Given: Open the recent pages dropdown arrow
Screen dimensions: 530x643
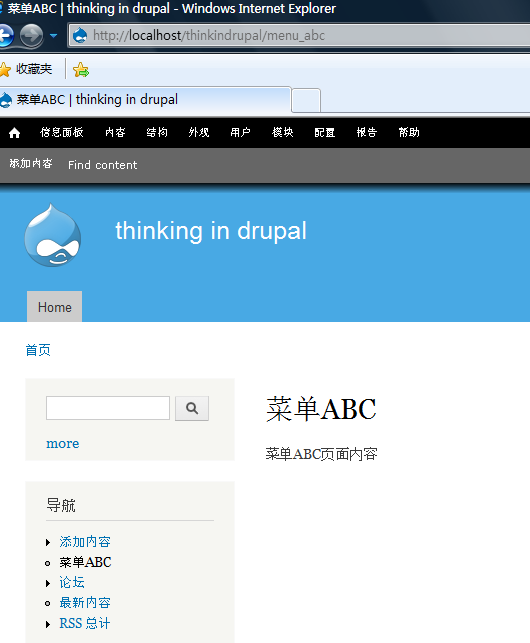Looking at the screenshot, I should pos(53,36).
